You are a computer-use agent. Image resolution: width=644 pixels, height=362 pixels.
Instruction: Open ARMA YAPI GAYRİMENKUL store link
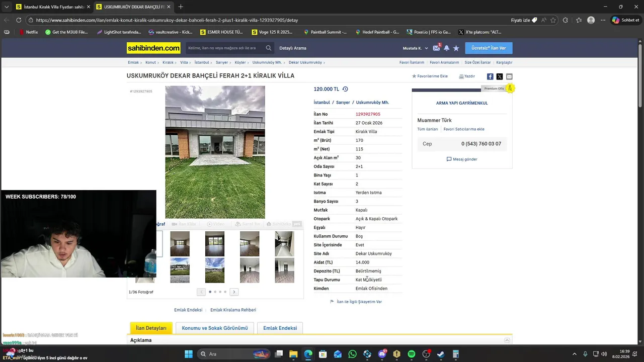pos(462,103)
